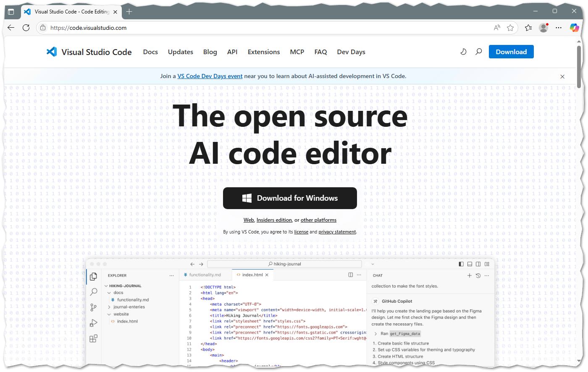588x372 pixels.
Task: Go to the Extensions page
Action: 264,52
